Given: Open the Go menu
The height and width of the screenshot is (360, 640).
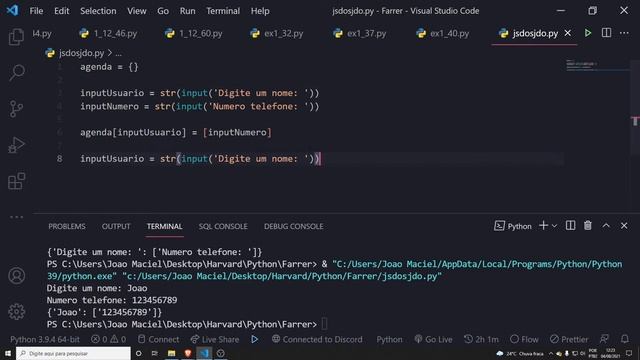Looking at the screenshot, I should tap(163, 11).
